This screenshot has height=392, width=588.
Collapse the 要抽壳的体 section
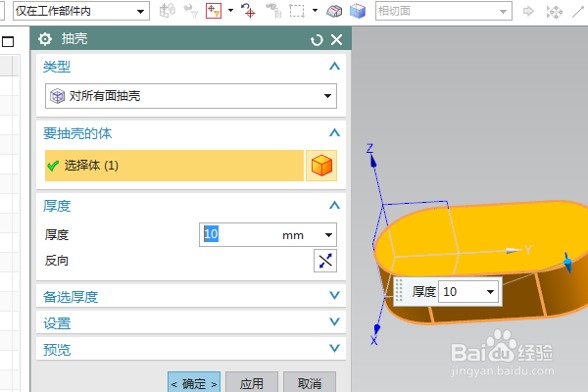334,133
